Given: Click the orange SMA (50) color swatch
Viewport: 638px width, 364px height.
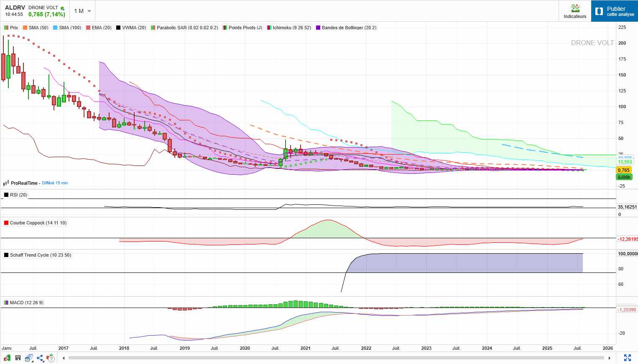Looking at the screenshot, I should pos(25,28).
